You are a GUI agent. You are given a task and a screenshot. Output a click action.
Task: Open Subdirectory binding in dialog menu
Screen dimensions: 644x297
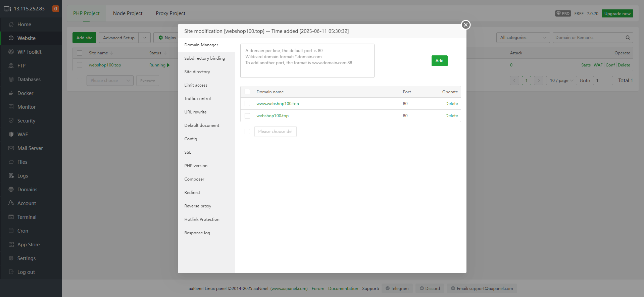tap(206, 58)
